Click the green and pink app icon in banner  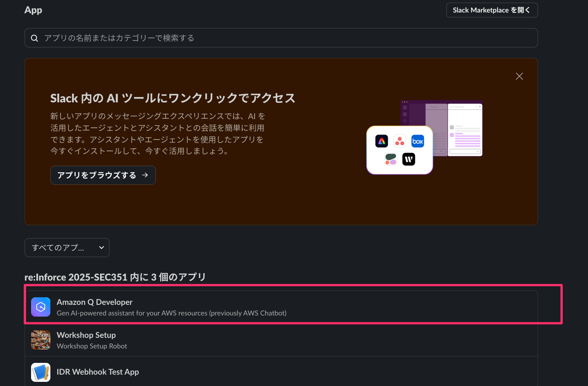tap(391, 159)
